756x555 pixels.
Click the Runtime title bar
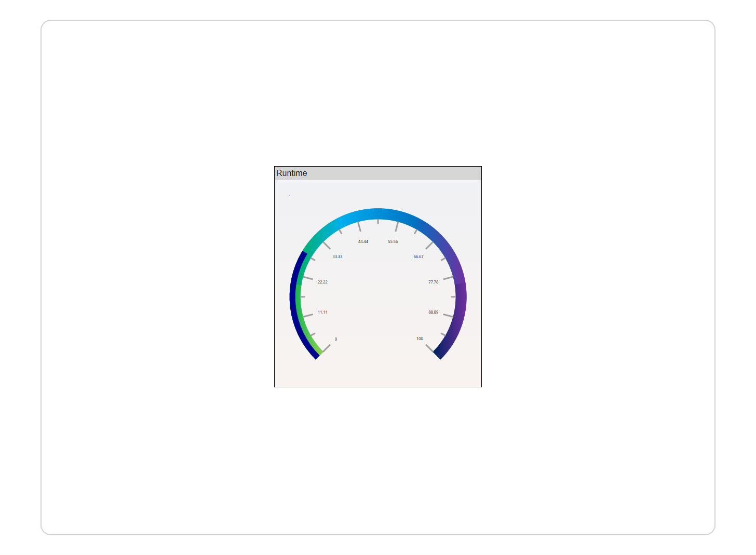tap(377, 173)
